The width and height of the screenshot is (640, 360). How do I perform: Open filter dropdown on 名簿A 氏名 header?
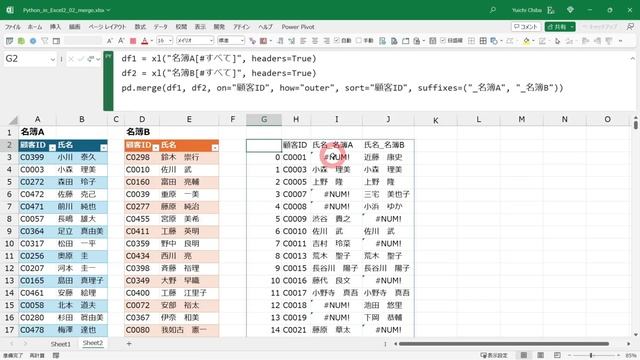pos(104,148)
